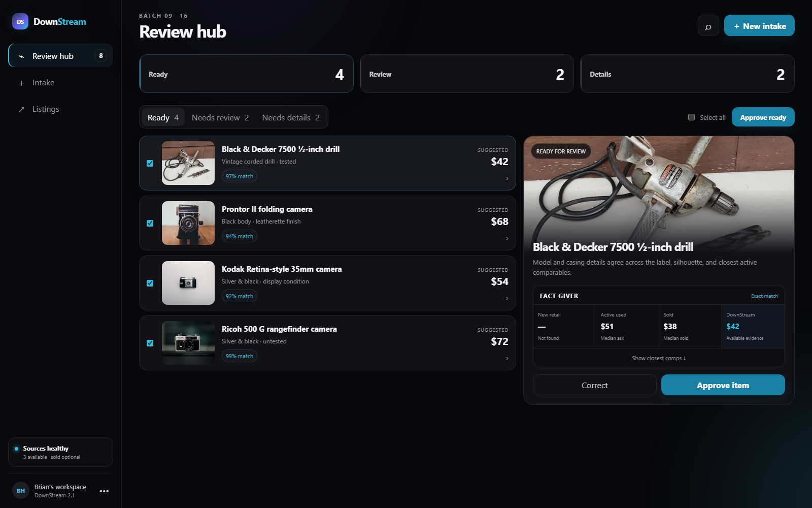This screenshot has width=812, height=508.
Task: Open the Details summary card
Action: click(x=688, y=74)
